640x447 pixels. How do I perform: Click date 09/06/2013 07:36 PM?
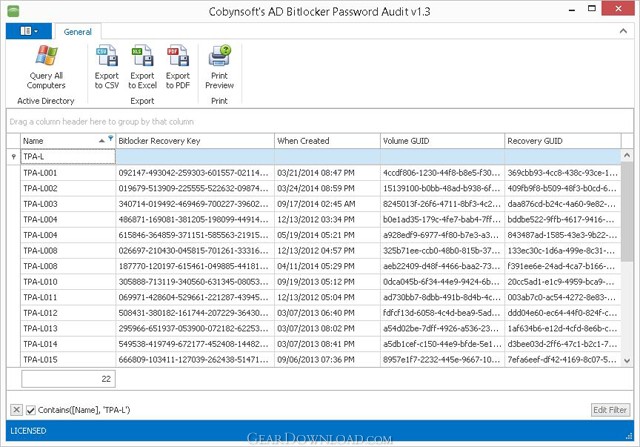327,359
